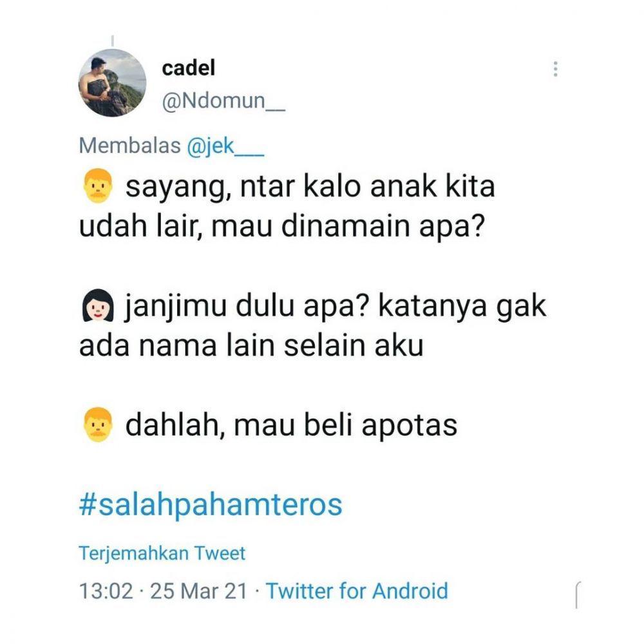The width and height of the screenshot is (644, 644).
Task: Click the line 'ada nama lain selain aku'
Action: 251,346
